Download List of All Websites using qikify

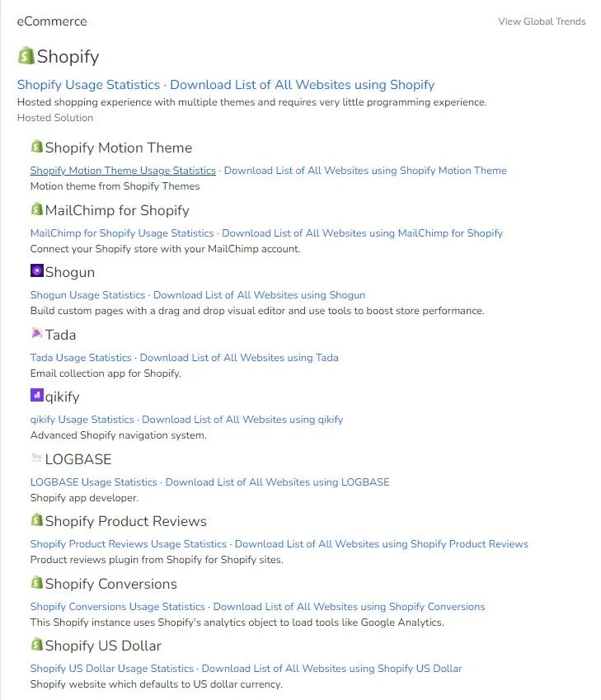[x=242, y=420]
